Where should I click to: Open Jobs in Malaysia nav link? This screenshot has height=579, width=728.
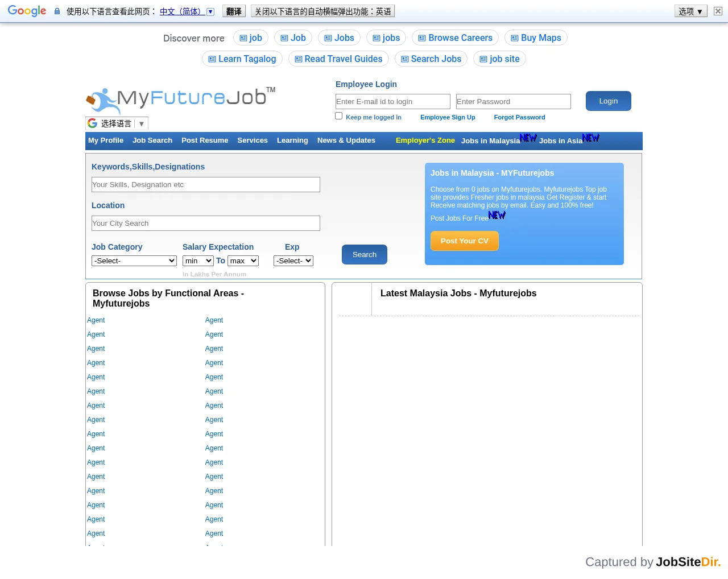491,141
